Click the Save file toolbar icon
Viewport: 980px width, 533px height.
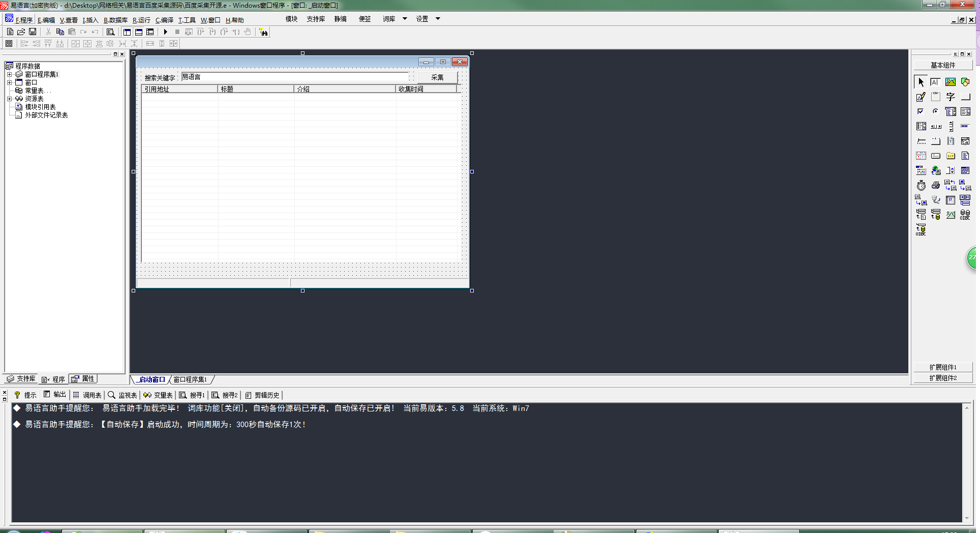[33, 32]
